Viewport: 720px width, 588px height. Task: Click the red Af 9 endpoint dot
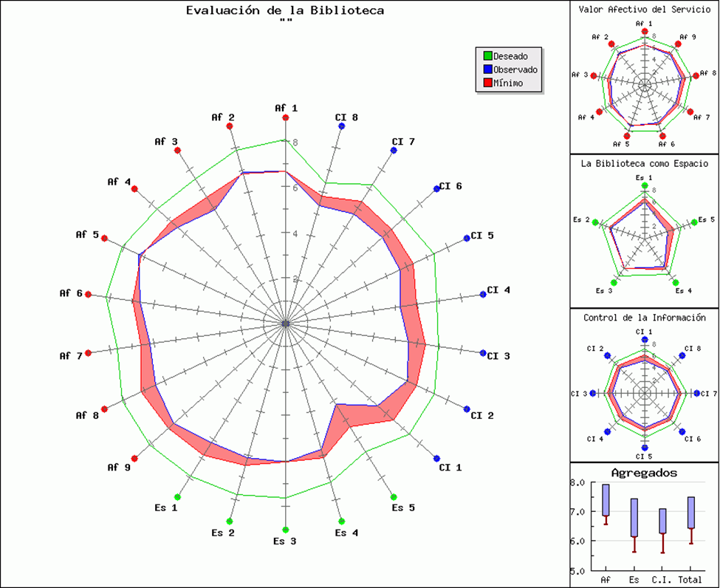(x=134, y=459)
